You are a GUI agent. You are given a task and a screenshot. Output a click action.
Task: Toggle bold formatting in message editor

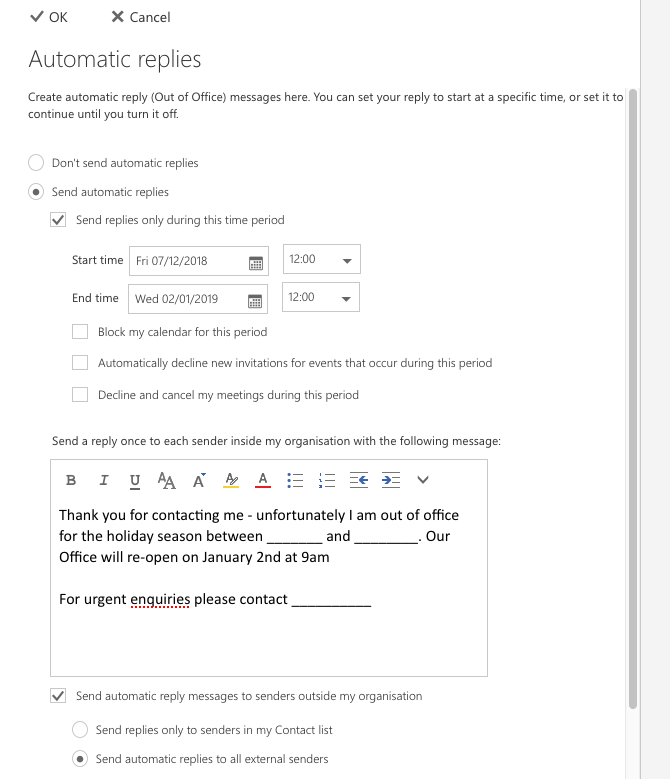coord(71,480)
